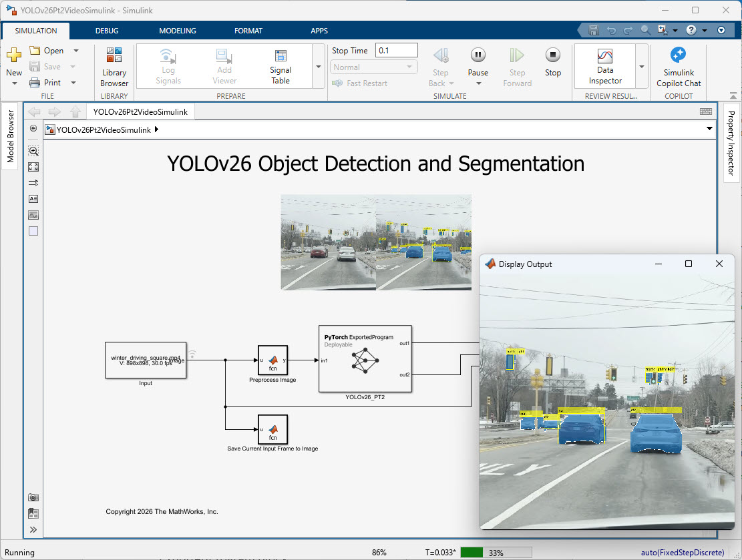This screenshot has width=742, height=560.
Task: Switch to the MODELING tab
Action: pos(178,31)
